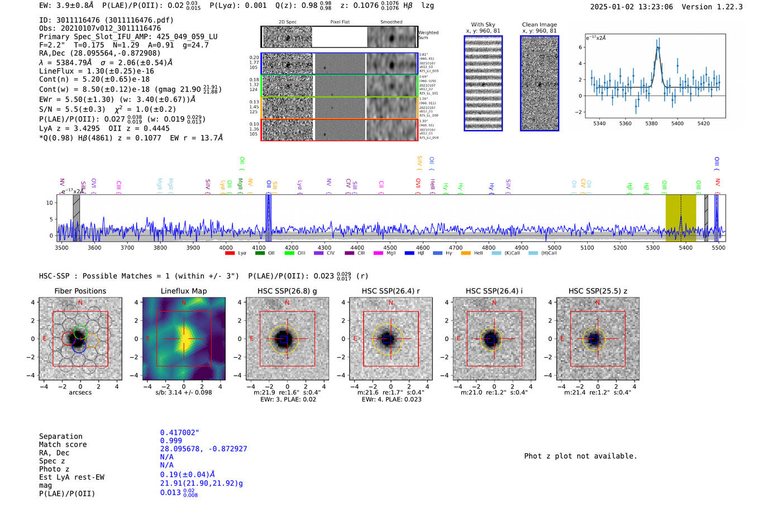Click the 2025-01-02 13:23:06 timestamp
Screen dimensions: 782x532
(632, 7)
